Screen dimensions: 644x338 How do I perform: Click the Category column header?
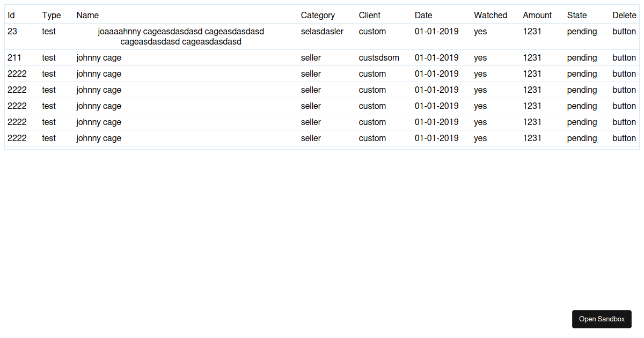317,15
